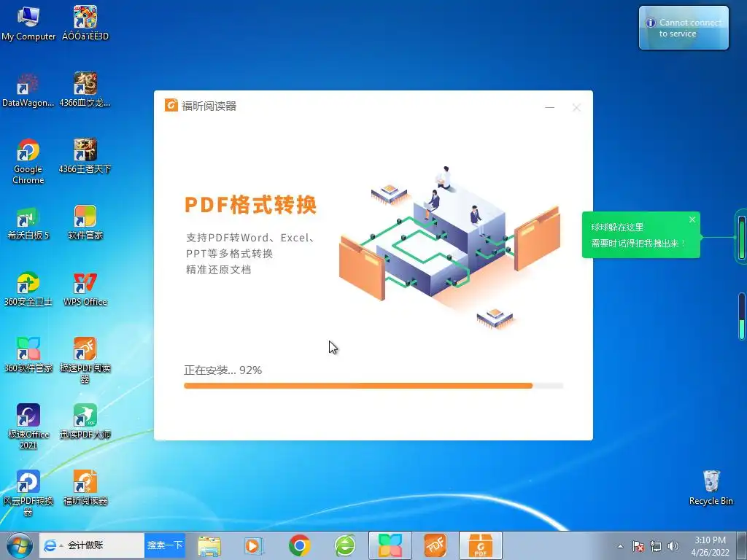Switch to orange PDF reader taskbar icon
The image size is (747, 560).
coord(436,545)
